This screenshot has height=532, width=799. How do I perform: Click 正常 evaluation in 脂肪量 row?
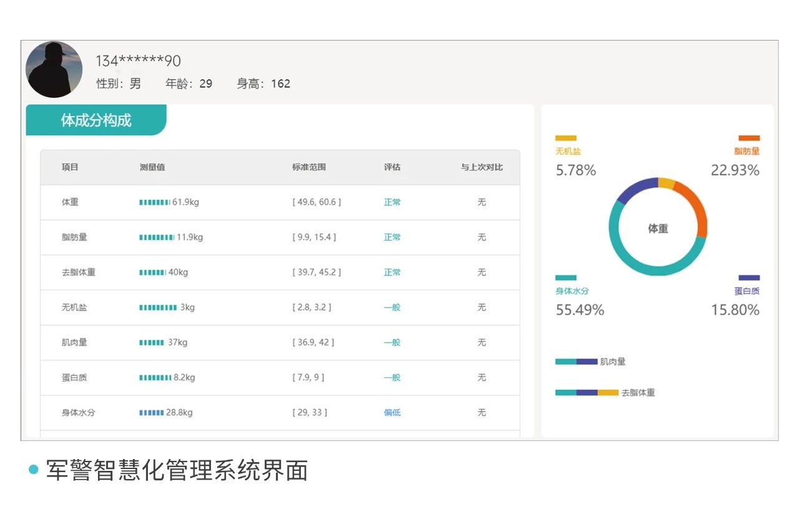[x=392, y=237]
